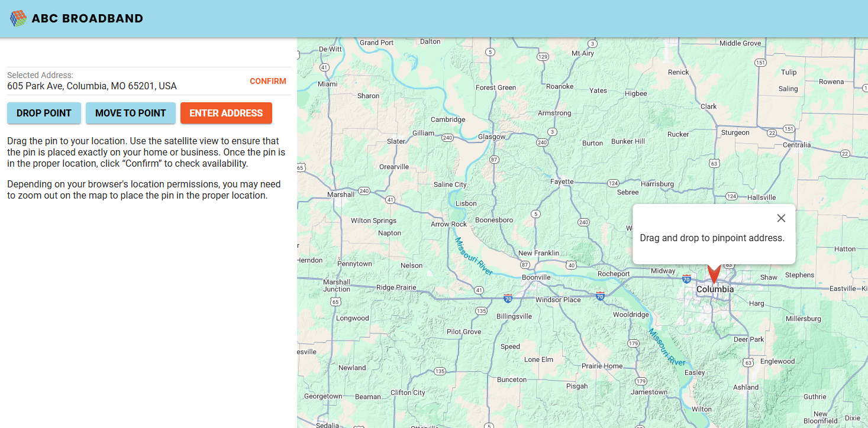
Task: Click the DROP POINT button
Action: pos(44,113)
